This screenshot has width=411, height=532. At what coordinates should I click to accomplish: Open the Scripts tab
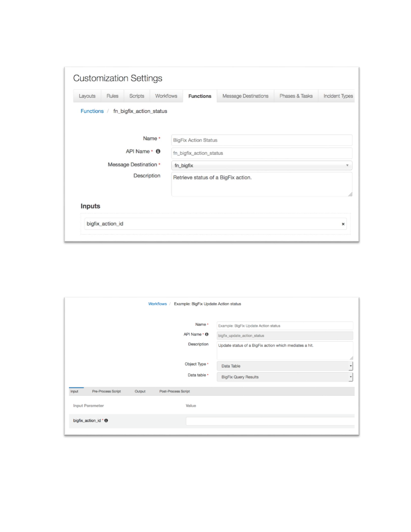click(137, 96)
